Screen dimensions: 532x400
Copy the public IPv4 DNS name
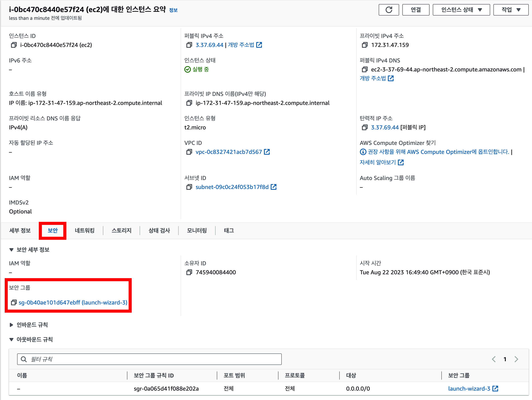coord(365,69)
